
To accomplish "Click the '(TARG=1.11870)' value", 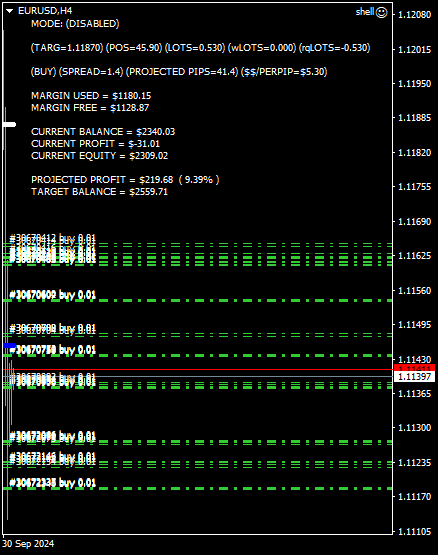I will [x=67, y=48].
